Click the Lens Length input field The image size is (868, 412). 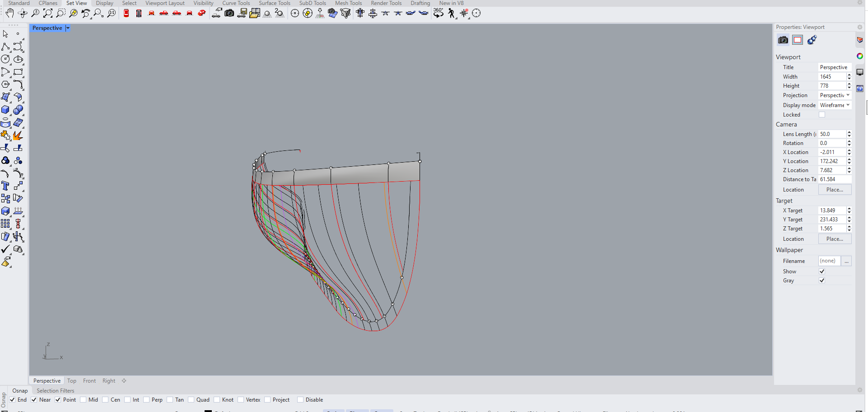(x=832, y=134)
